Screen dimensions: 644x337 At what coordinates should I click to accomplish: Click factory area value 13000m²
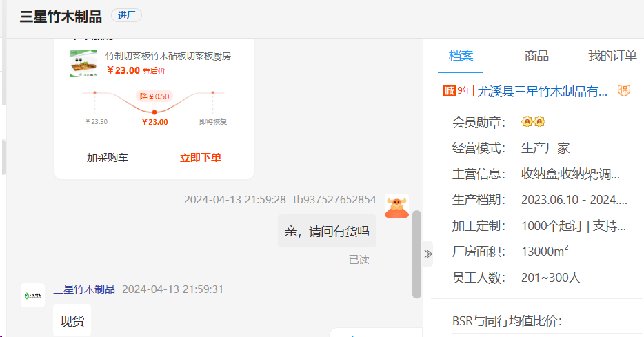[x=545, y=251]
